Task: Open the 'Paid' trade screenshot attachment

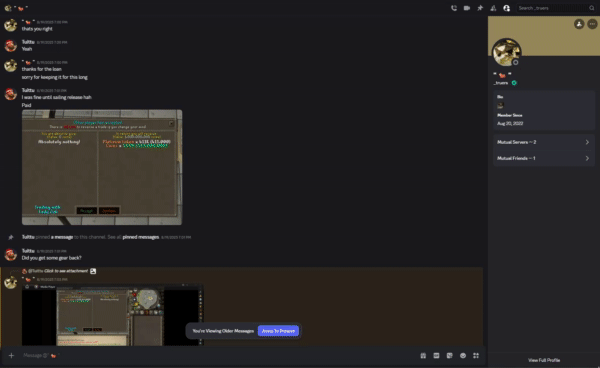Action: click(x=102, y=167)
